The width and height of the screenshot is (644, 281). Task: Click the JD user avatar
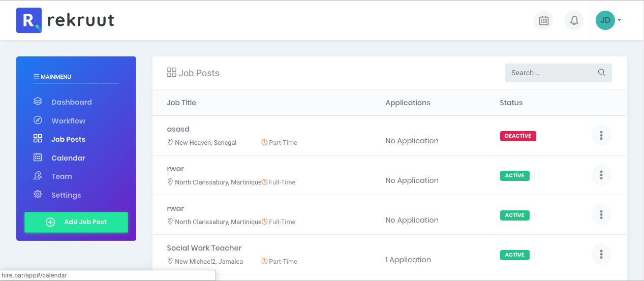click(605, 20)
